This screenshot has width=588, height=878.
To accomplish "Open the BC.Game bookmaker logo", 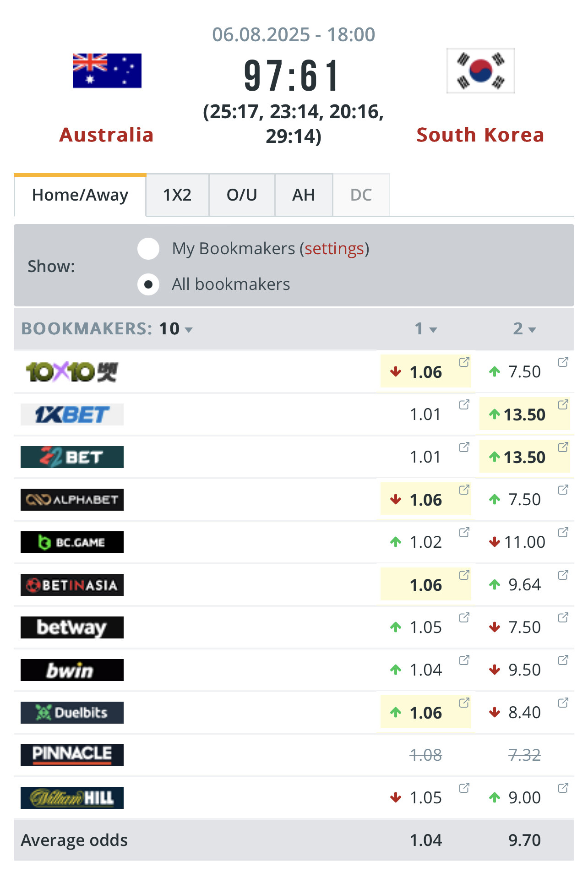I will [x=72, y=542].
